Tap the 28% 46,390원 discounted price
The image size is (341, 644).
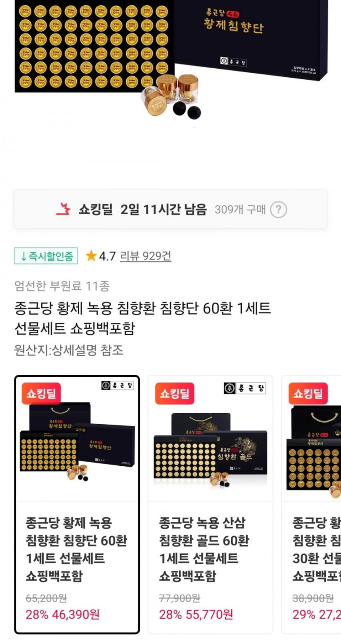point(62,615)
